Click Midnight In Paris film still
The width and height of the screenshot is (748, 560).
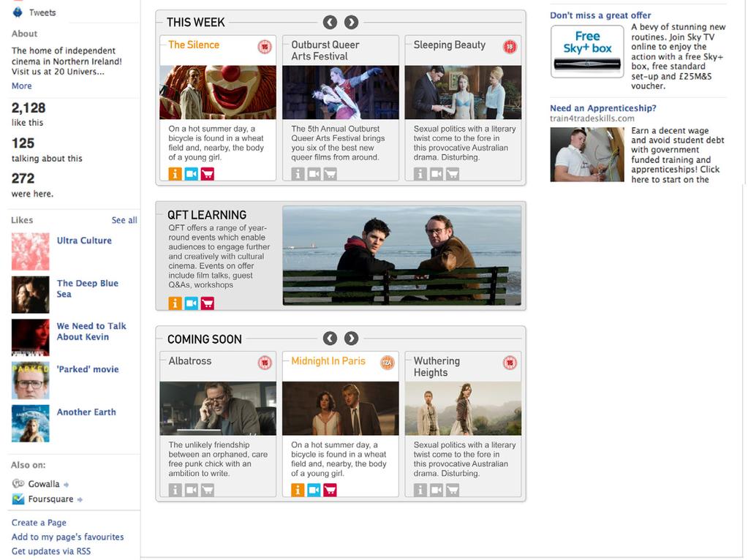click(x=341, y=409)
